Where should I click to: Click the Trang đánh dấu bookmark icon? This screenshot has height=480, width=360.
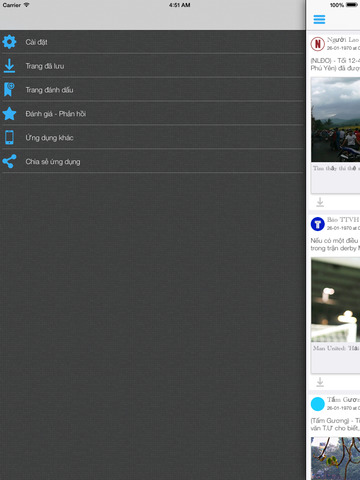point(9,90)
